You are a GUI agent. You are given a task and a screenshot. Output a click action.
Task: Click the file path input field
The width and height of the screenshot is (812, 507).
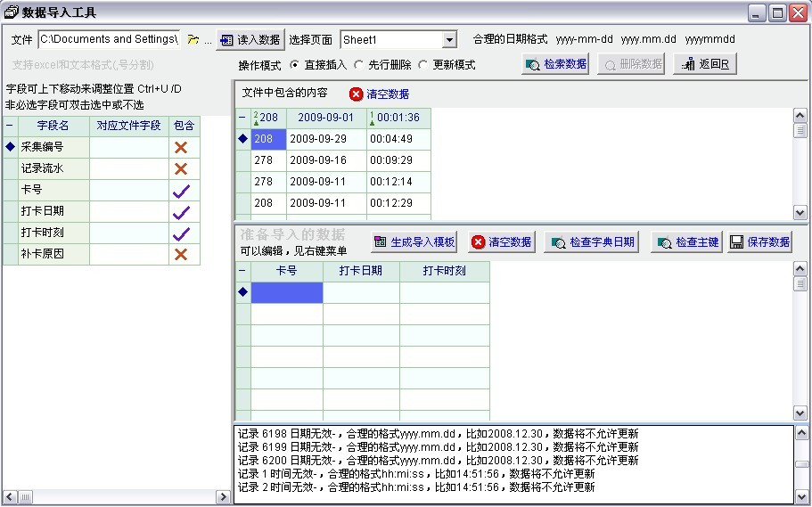[x=109, y=39]
